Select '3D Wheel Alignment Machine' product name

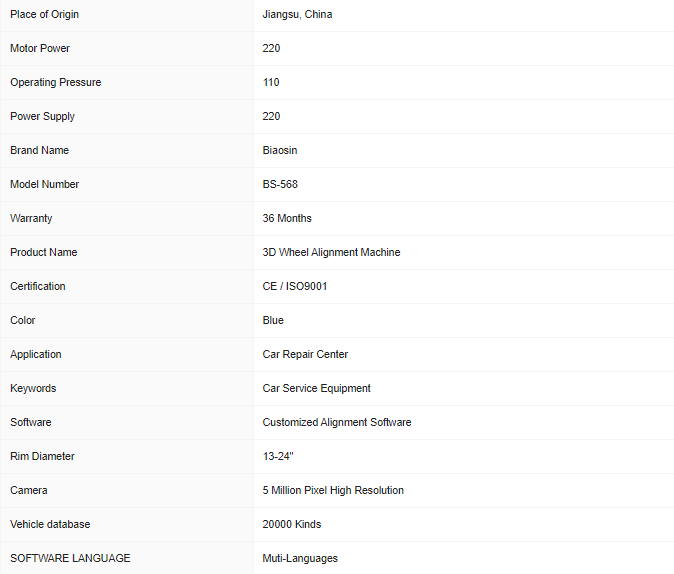point(331,252)
